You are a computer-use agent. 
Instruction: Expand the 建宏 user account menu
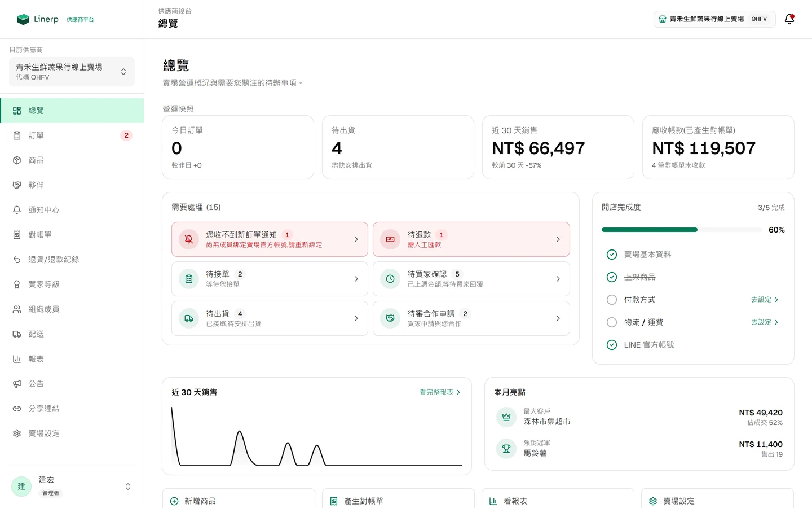72,486
